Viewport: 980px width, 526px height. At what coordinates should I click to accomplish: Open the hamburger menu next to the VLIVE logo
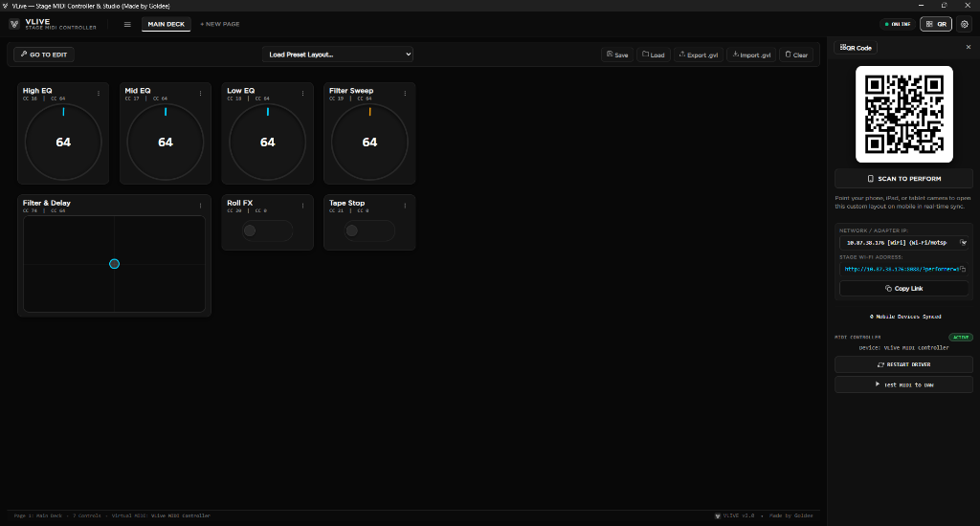(127, 24)
